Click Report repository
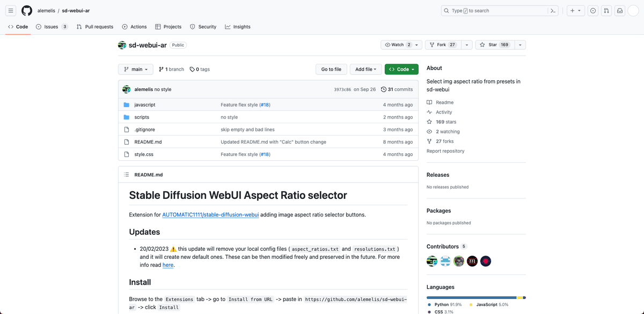This screenshot has width=644, height=314. click(x=445, y=151)
